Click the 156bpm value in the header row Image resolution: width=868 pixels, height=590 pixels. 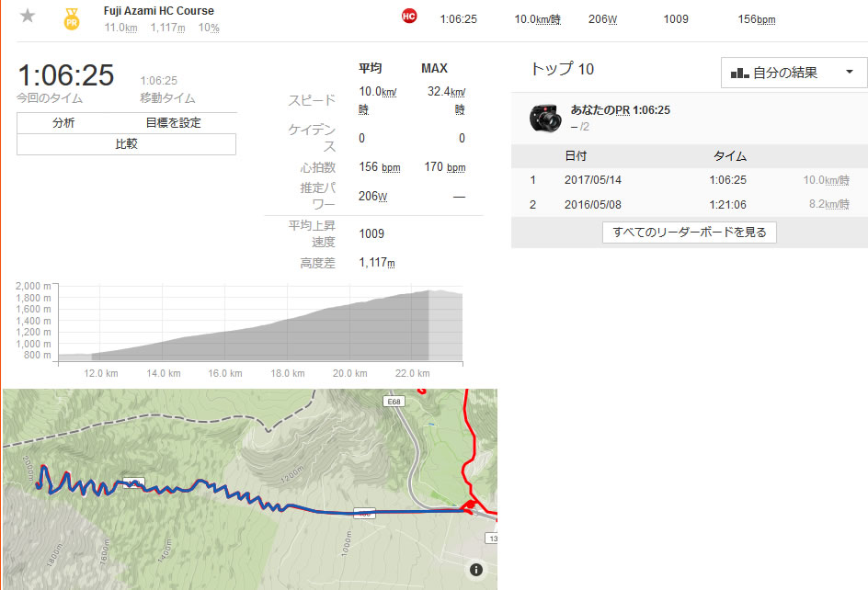[x=756, y=19]
